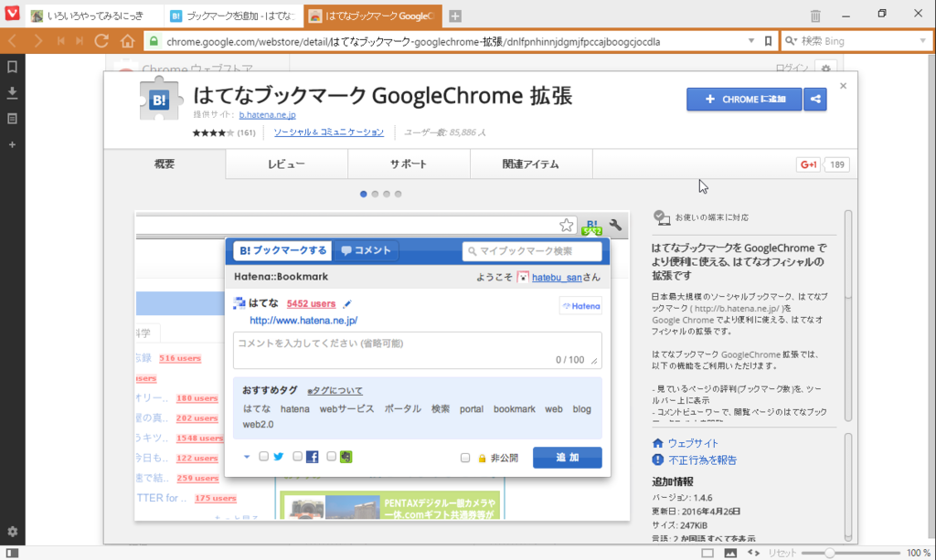936x560 pixels.
Task: Bookmark this page in address bar
Action: point(768,41)
